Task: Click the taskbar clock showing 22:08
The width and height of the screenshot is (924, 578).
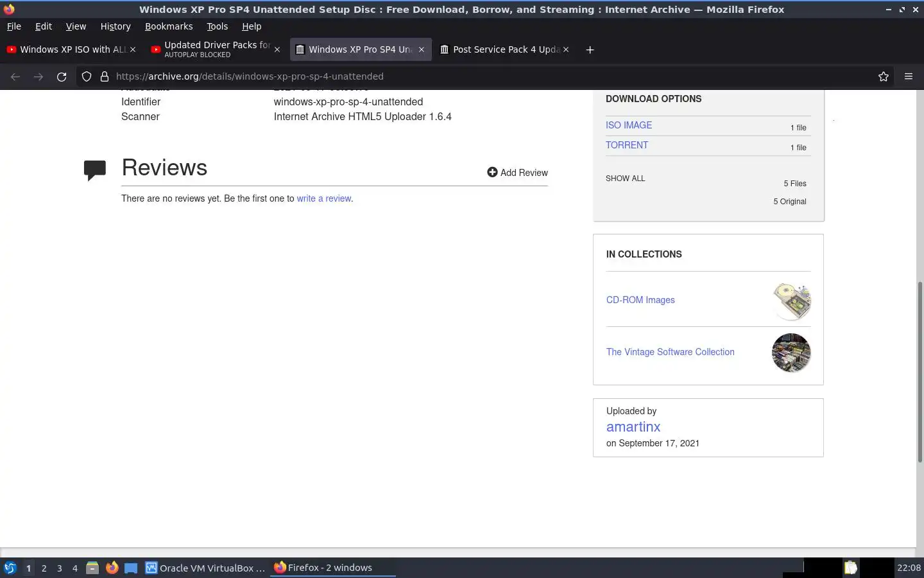Action: tap(909, 568)
